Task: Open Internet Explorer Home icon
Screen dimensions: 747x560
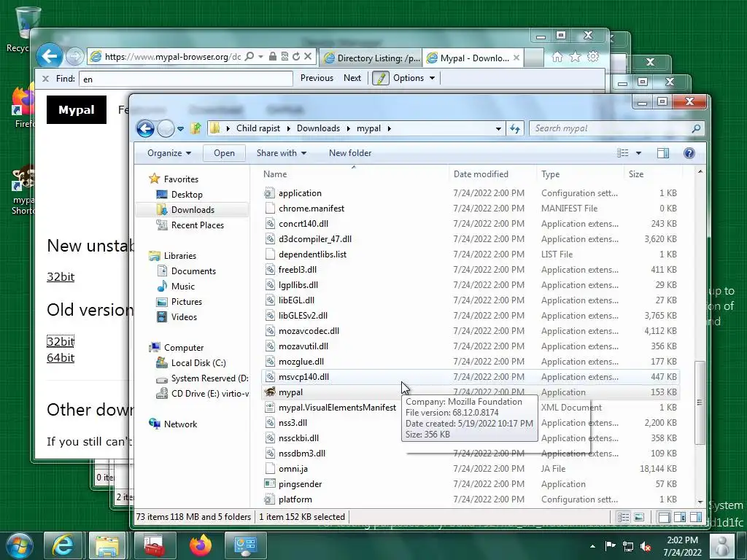Action: [x=557, y=57]
